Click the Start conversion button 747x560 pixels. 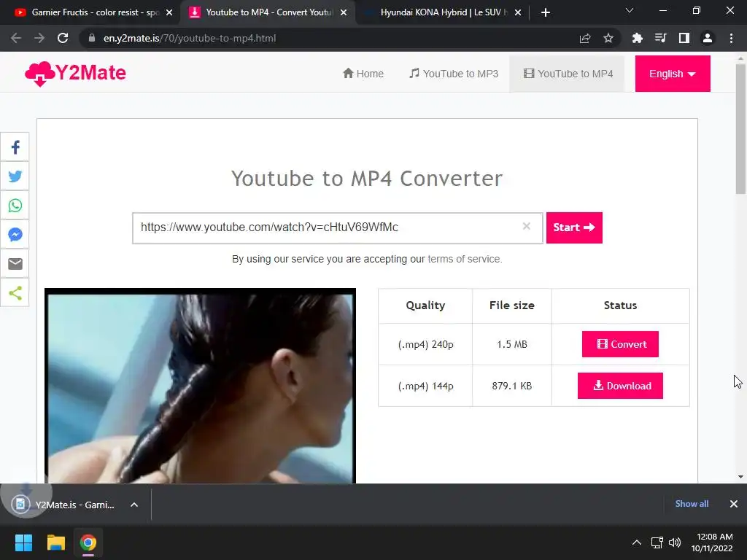(574, 227)
